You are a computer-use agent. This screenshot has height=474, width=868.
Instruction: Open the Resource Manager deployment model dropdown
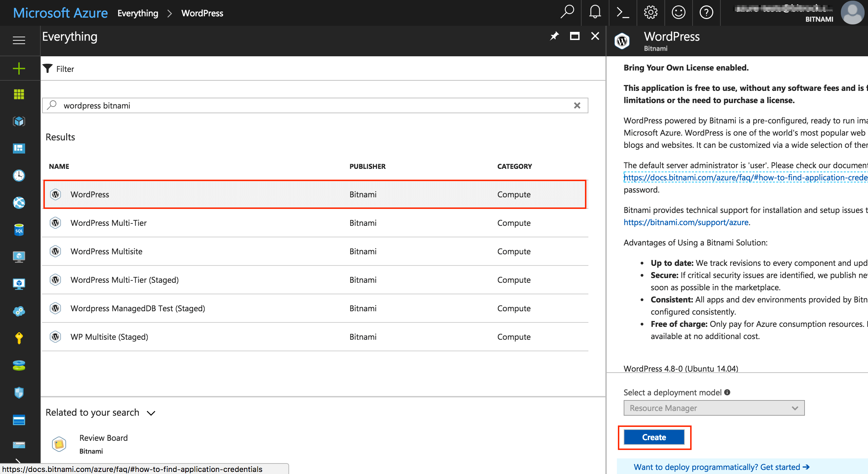pyautogui.click(x=714, y=408)
